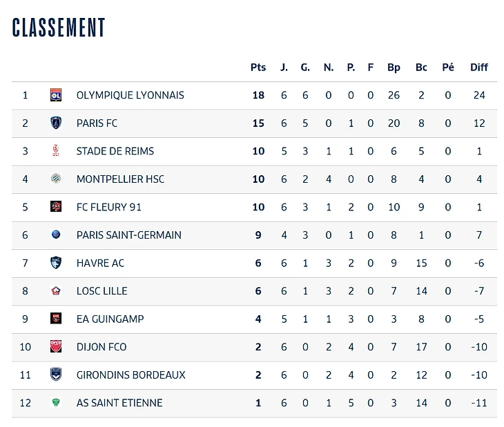504x427 pixels.
Task: Click the GIRONDINS BORDEAUX team name
Action: point(130,375)
